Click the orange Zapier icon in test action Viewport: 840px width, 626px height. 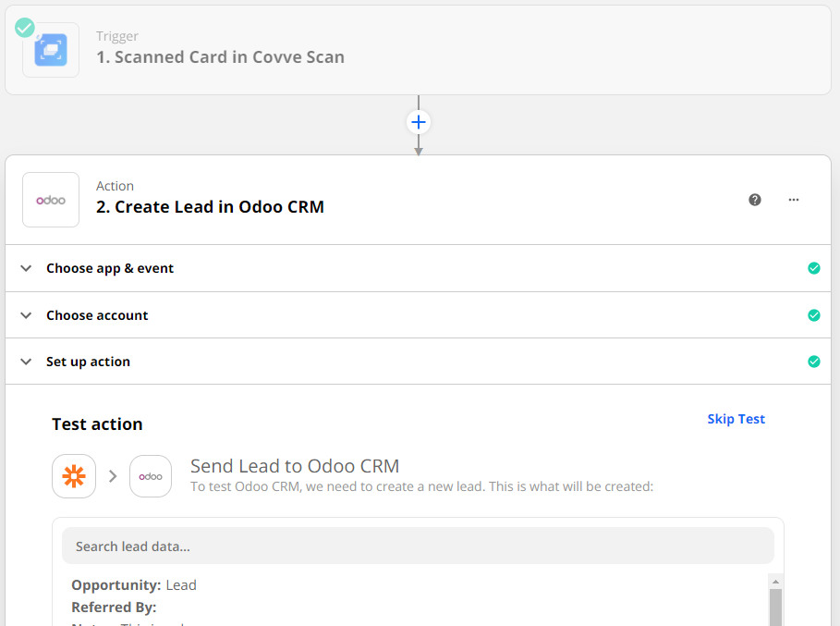74,476
